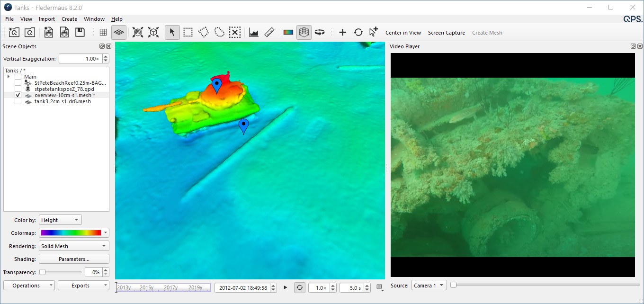
Task: Open the Rendering Solid Mesh dropdown
Action: 74,246
